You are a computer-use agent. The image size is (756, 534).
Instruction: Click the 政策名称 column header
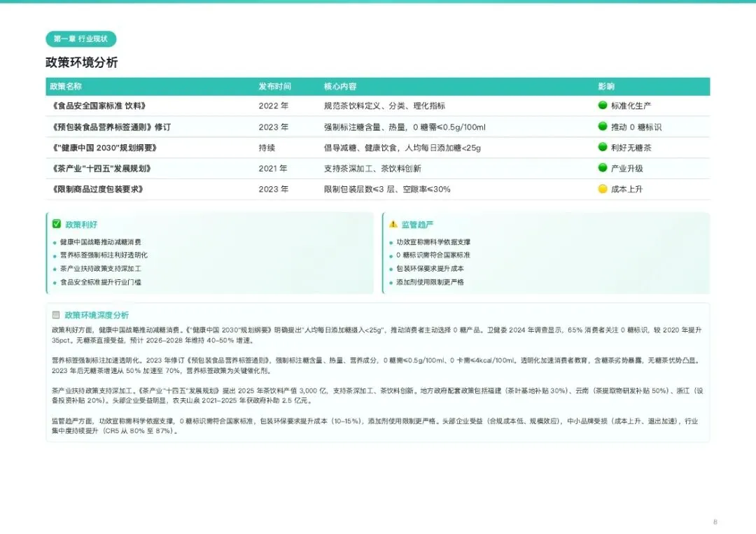[66, 86]
